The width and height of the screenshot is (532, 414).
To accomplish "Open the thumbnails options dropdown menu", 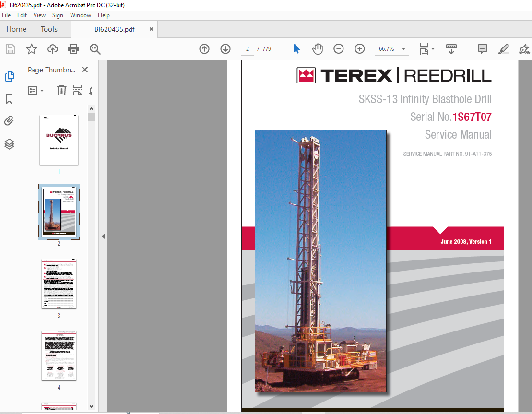I will [35, 90].
